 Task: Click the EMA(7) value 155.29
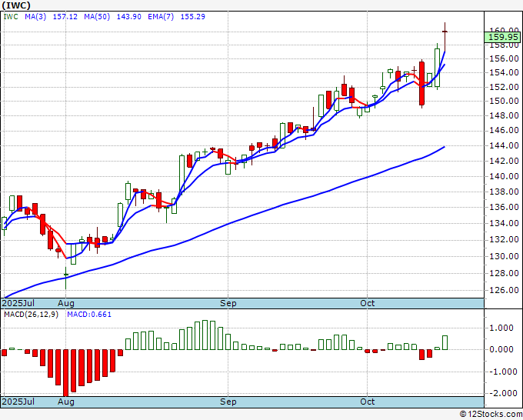click(x=193, y=17)
